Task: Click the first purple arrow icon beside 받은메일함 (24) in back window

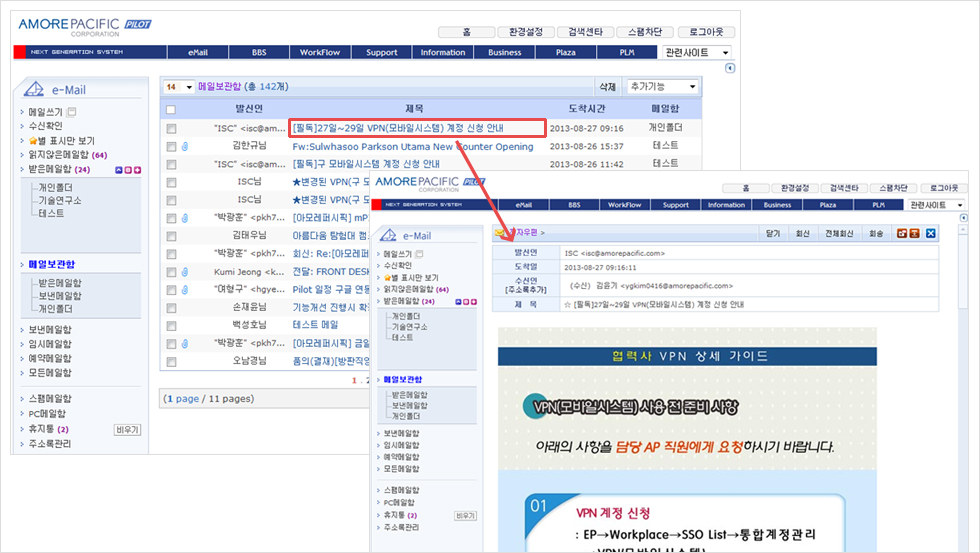Action: point(119,170)
